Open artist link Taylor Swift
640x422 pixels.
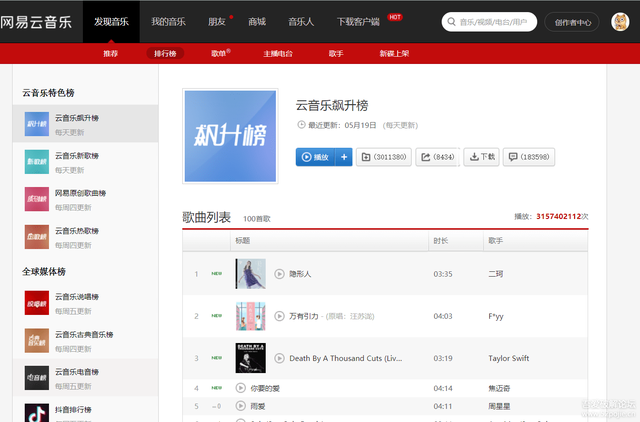click(x=509, y=358)
